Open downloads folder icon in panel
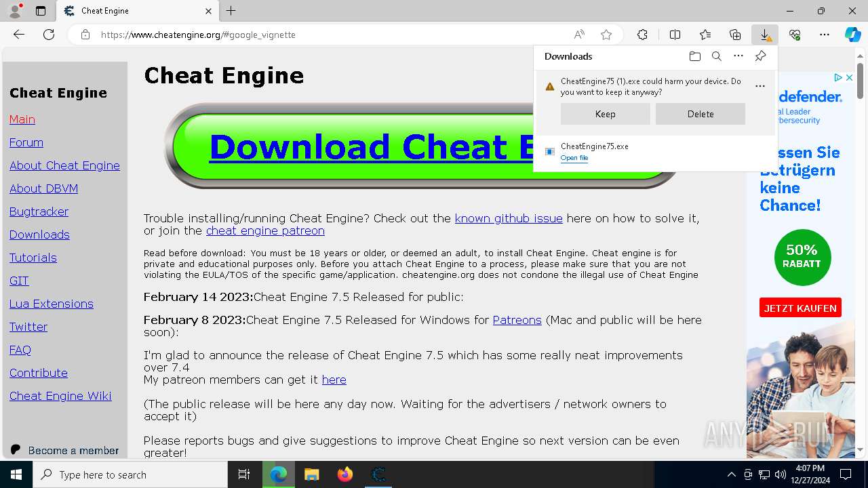868x488 pixels. (694, 56)
